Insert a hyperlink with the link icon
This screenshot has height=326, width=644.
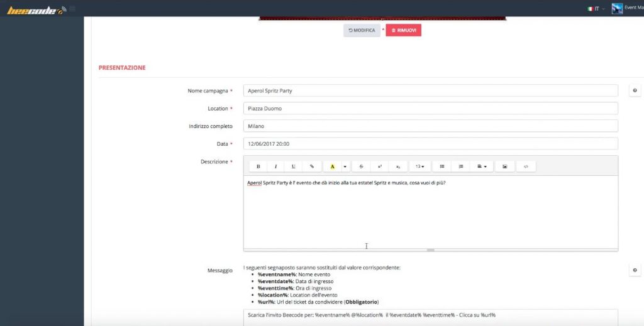[x=312, y=166]
